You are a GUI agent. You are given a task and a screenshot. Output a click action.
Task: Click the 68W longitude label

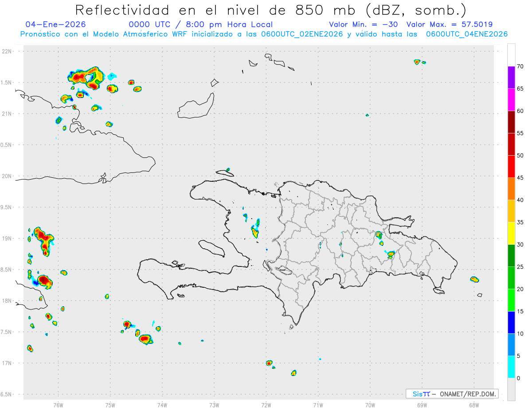coord(474,405)
